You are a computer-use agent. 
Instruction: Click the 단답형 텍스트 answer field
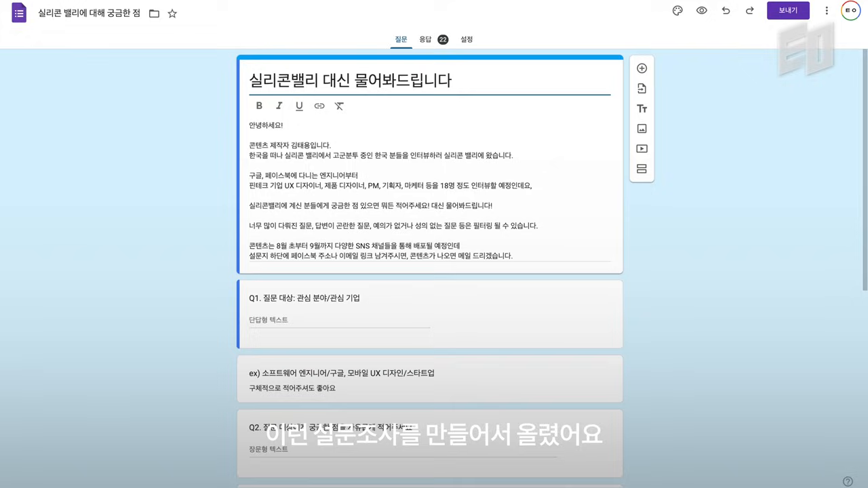[x=340, y=320]
